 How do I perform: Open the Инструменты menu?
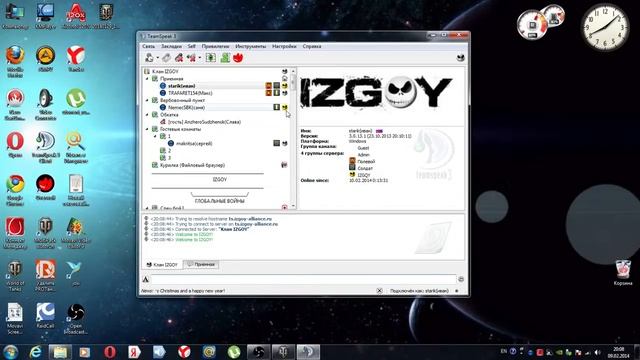click(x=251, y=47)
